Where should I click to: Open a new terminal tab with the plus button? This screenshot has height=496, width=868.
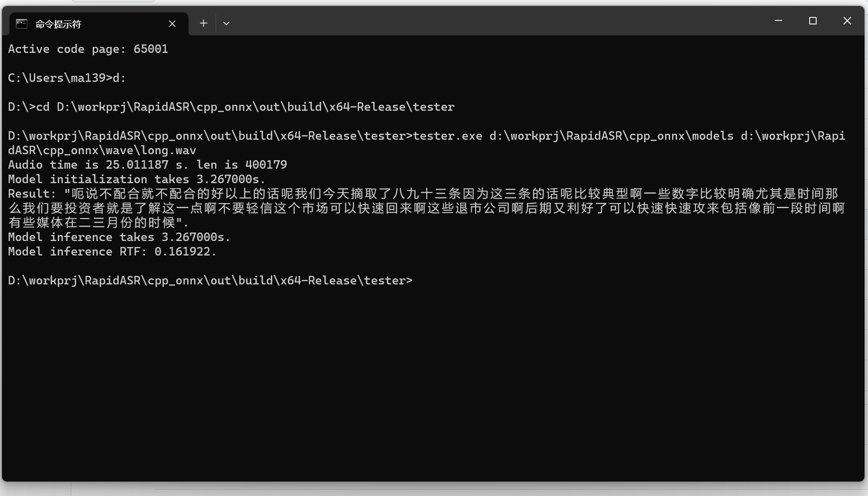coord(203,23)
